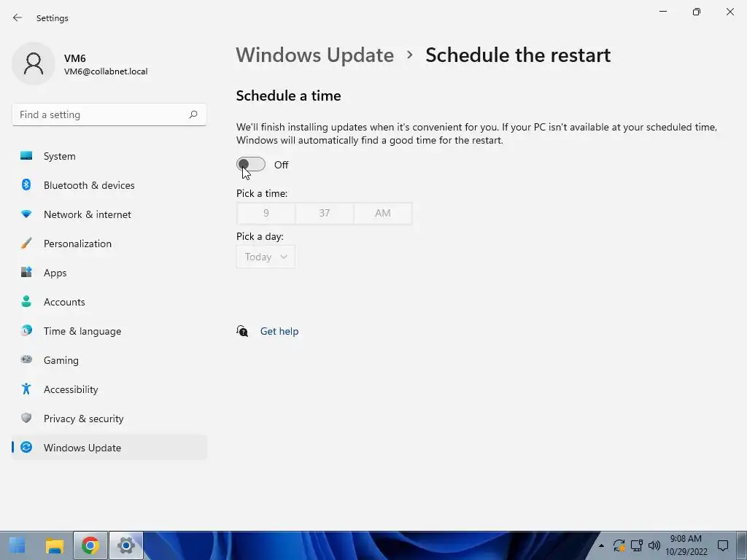Viewport: 747px width, 560px height.
Task: Click the search magnifier in Find a setting
Action: tap(193, 114)
